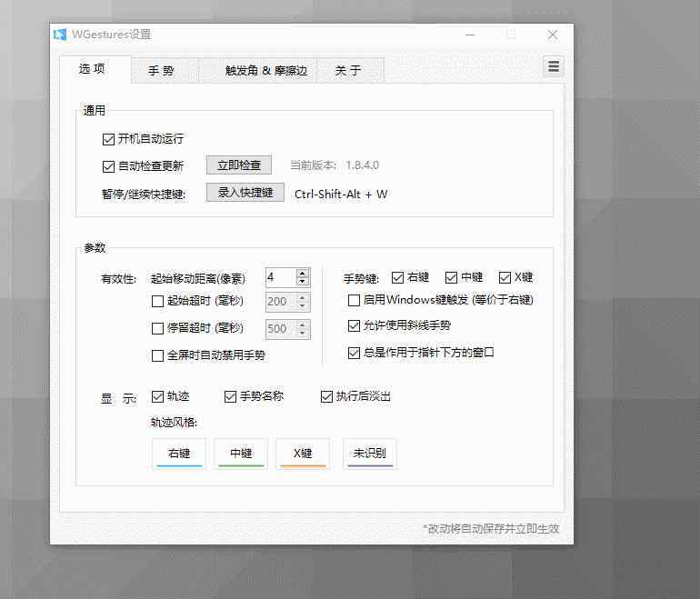Click the down arrow of the 200 field
Screen dimensions: 700x599
(303, 305)
